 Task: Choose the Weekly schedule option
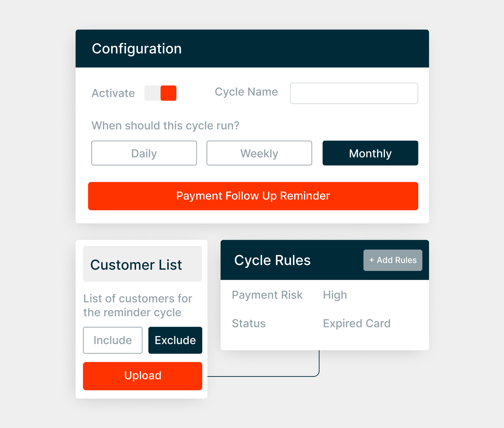(x=259, y=153)
